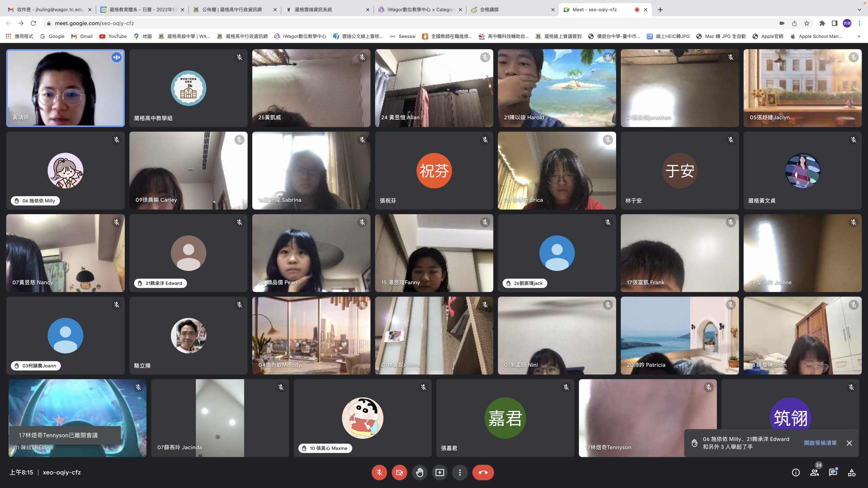Bookmark this page with the star icon

pyautogui.click(x=807, y=23)
